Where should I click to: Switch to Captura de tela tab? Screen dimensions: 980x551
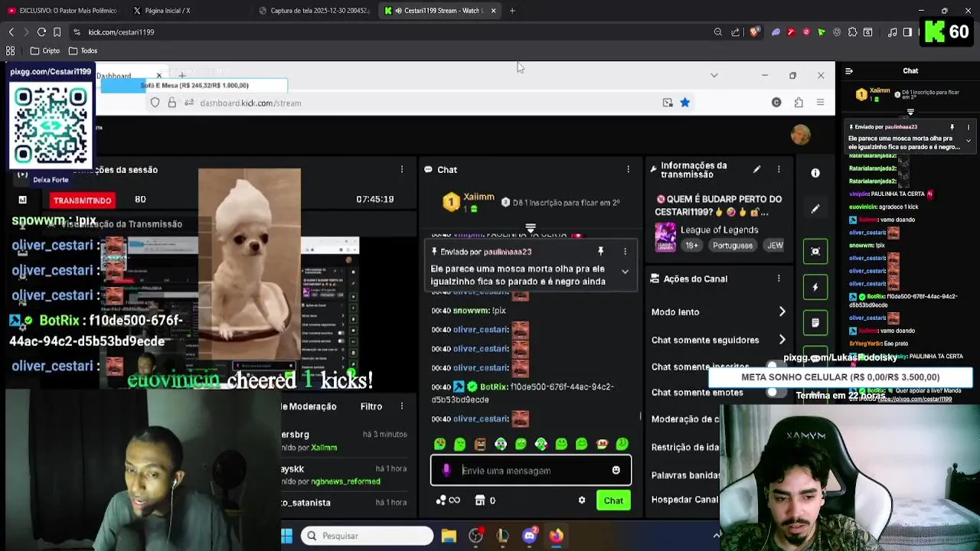point(314,11)
